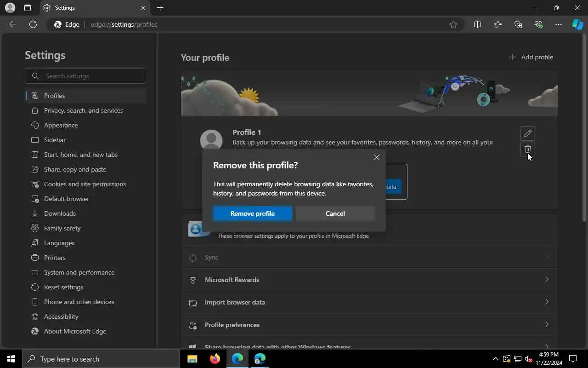This screenshot has width=588, height=368.
Task: Expand the Microsoft Rewards row
Action: (x=369, y=280)
